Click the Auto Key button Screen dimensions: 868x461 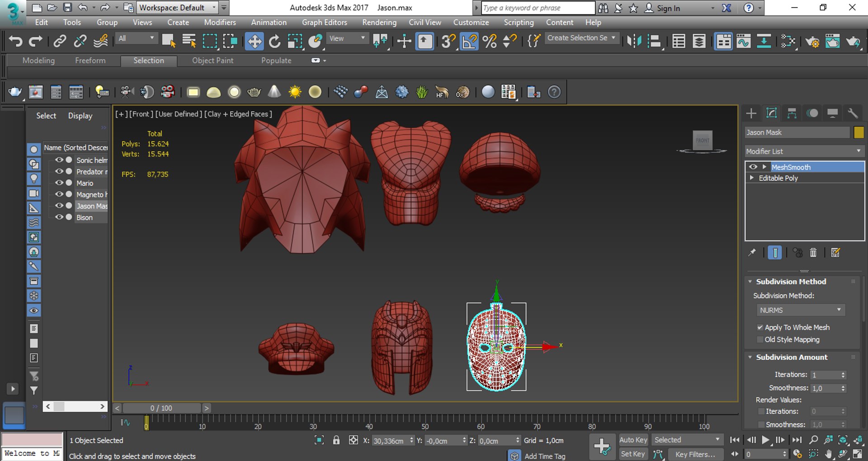tap(633, 440)
